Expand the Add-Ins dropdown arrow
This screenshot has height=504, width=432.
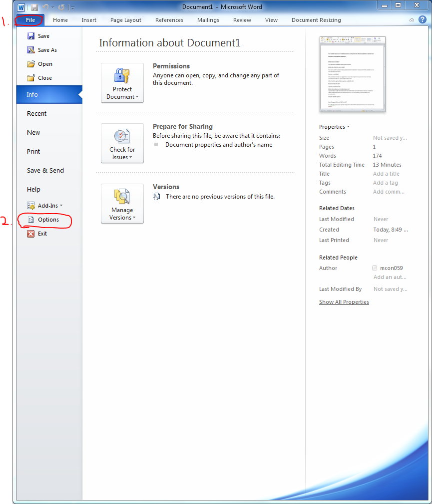(x=61, y=206)
